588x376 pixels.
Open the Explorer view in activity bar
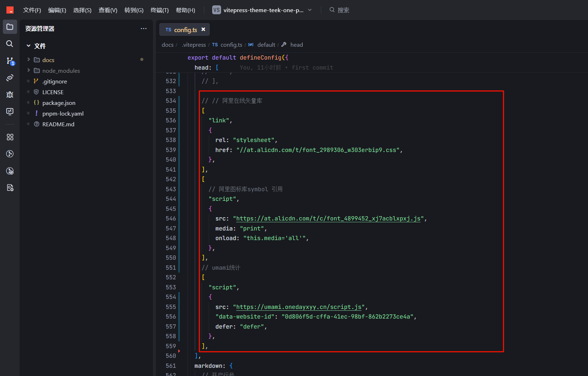tap(10, 27)
